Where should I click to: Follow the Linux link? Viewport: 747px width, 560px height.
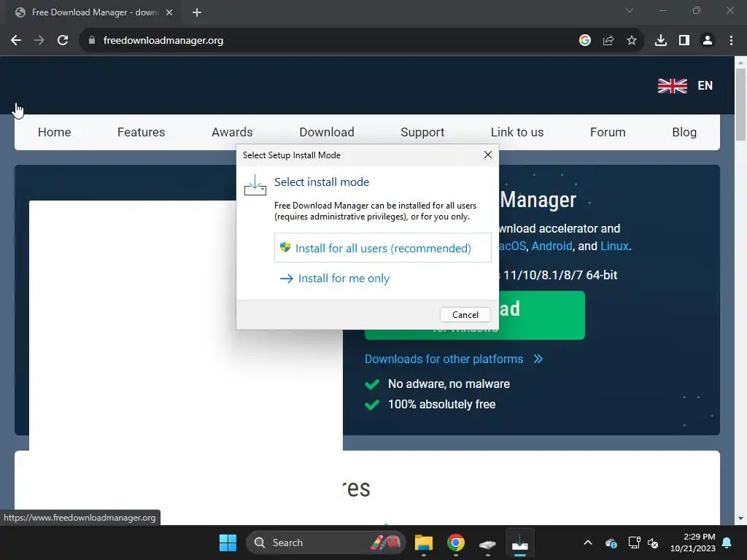click(x=614, y=246)
